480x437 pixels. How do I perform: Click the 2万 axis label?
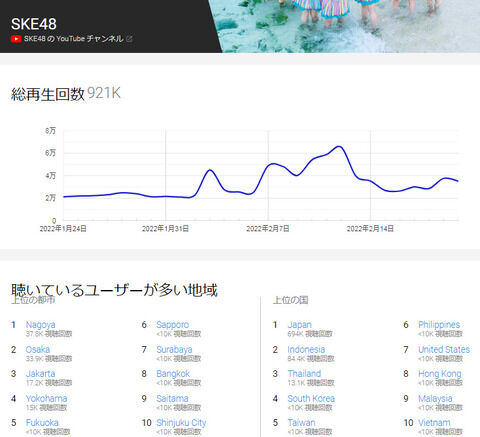tap(50, 198)
